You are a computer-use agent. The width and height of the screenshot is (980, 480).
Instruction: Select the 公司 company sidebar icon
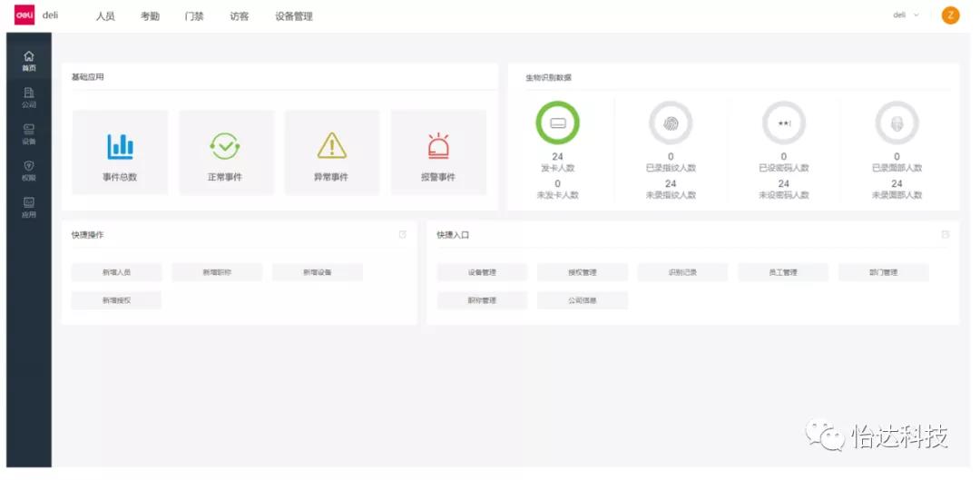29,97
